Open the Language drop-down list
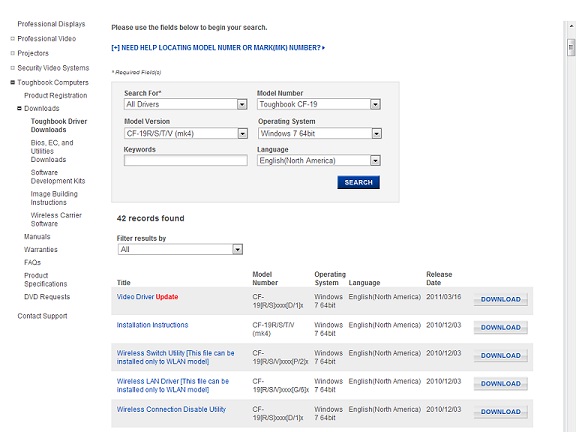The height and width of the screenshot is (432, 576). coord(375,161)
